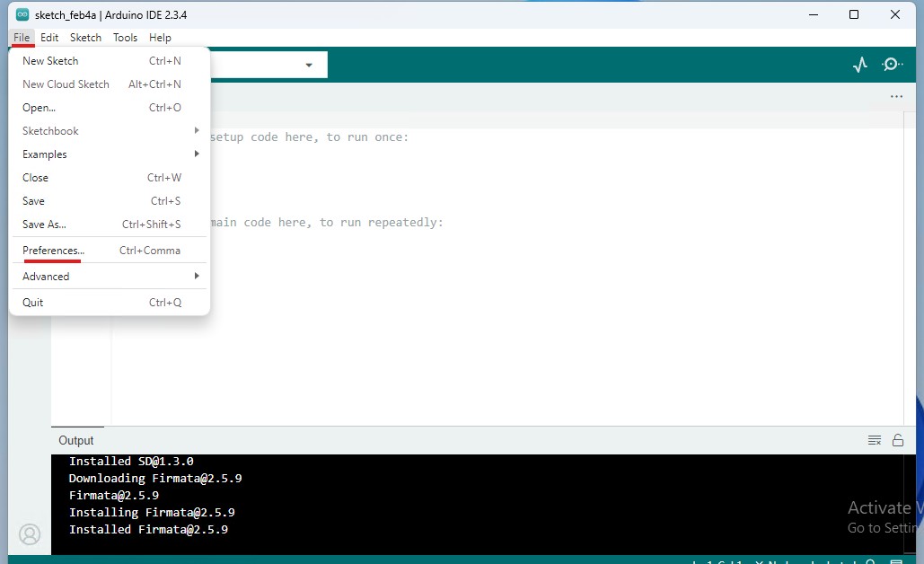Click the Arduino logo in title bar
The width and height of the screenshot is (924, 564).
[22, 14]
